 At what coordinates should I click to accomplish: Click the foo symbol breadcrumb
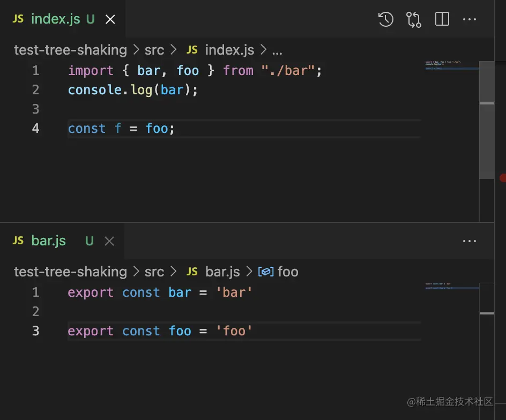point(287,272)
